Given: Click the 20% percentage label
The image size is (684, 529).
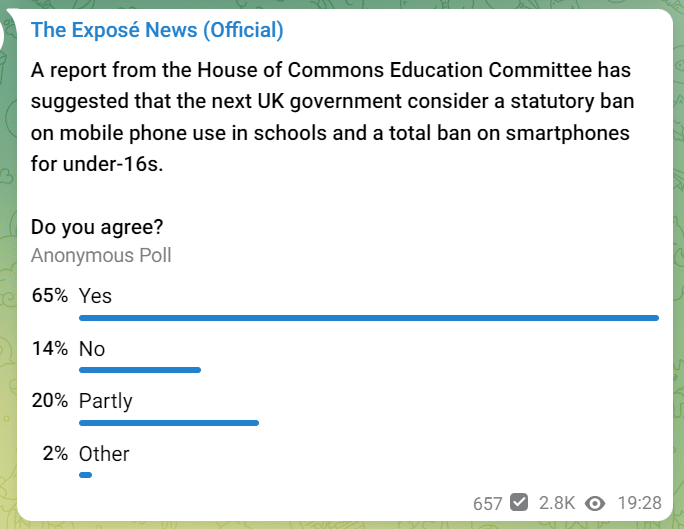Looking at the screenshot, I should (50, 401).
